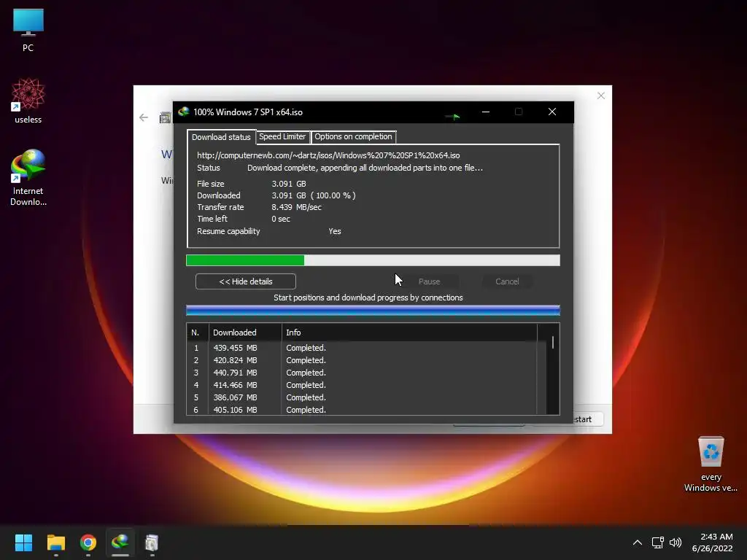Click the green download progress bar
Viewport: 747px width, 560px height.
click(x=373, y=260)
